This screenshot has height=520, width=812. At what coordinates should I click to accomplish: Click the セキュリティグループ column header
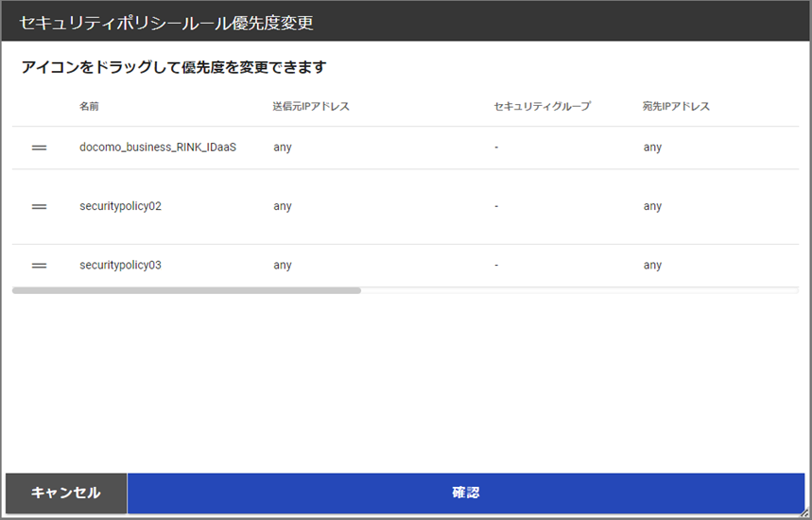tap(543, 106)
